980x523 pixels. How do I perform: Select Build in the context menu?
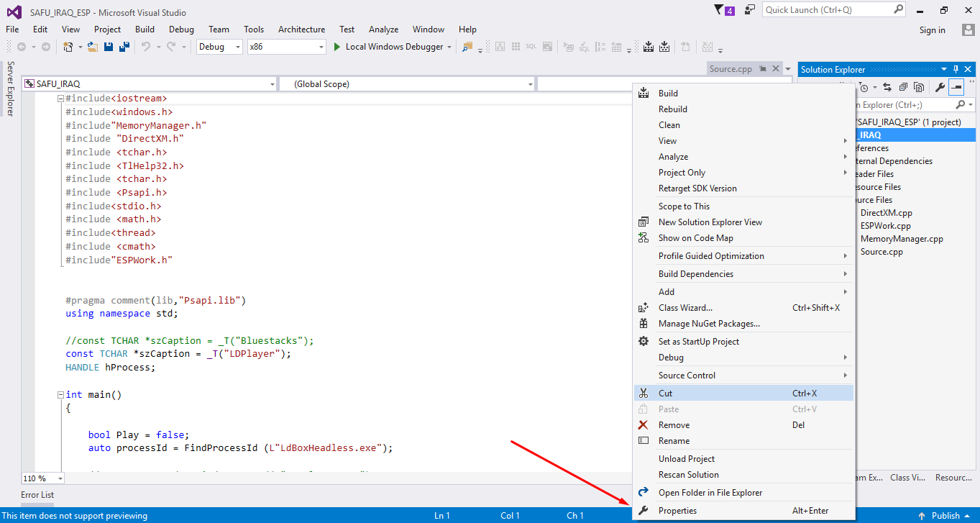click(743, 94)
